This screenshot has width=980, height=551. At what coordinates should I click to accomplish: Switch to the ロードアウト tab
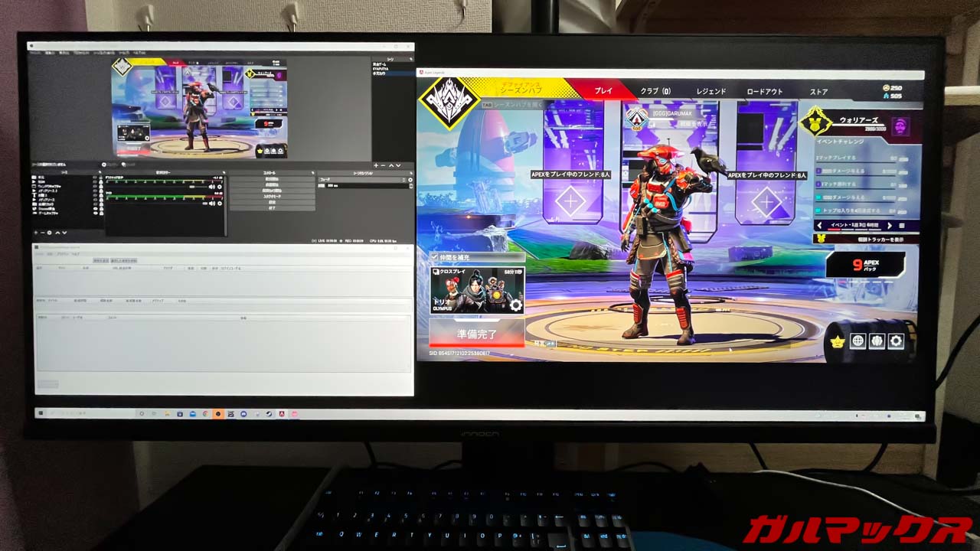click(x=766, y=90)
